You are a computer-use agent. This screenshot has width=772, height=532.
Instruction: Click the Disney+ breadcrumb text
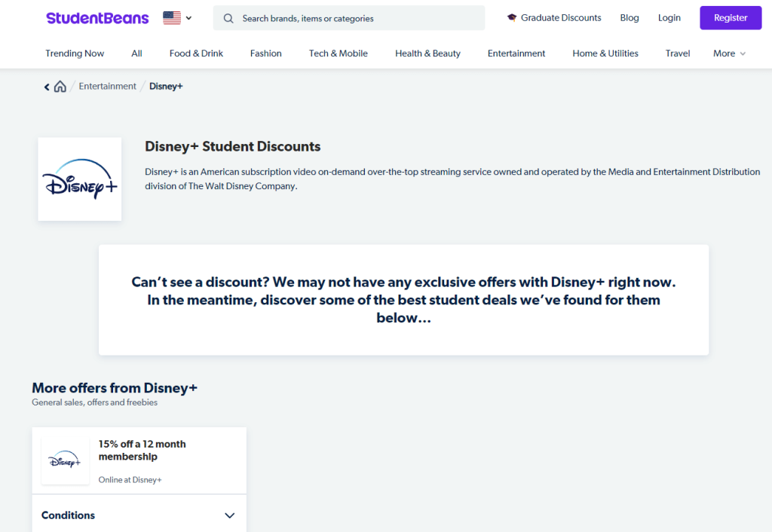pos(166,86)
